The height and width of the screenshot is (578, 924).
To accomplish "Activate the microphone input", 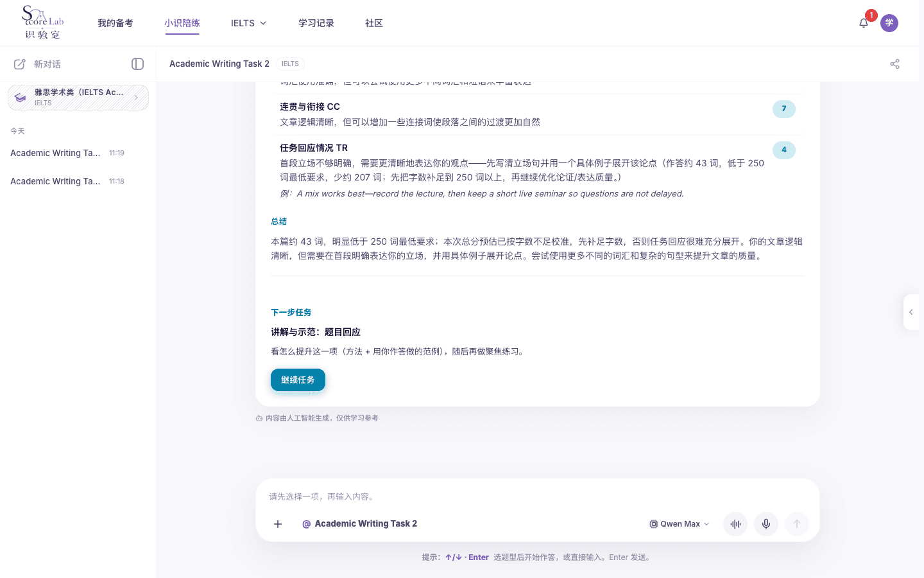I will coord(766,524).
